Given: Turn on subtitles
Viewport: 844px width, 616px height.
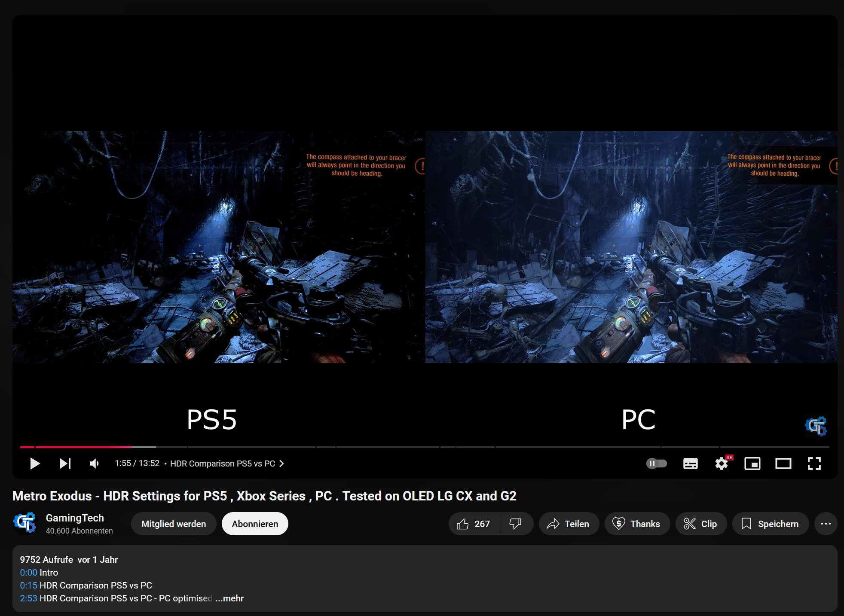Looking at the screenshot, I should (690, 464).
